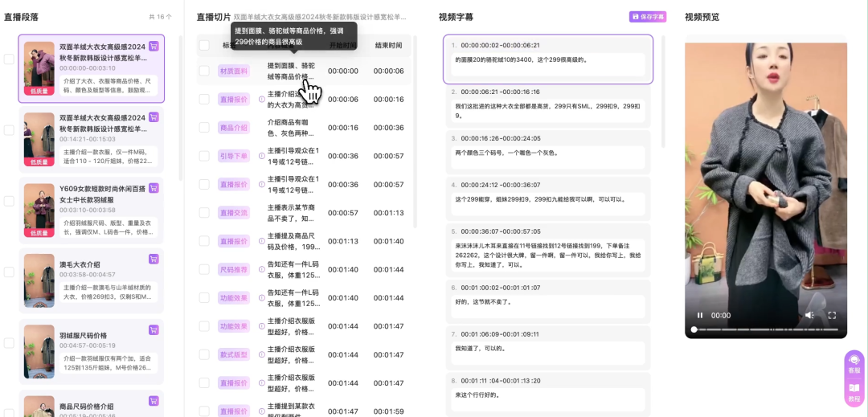Click info icon in 直播报价 row starting 00:01:44
Screen dimensions: 868x417
(x=262, y=382)
